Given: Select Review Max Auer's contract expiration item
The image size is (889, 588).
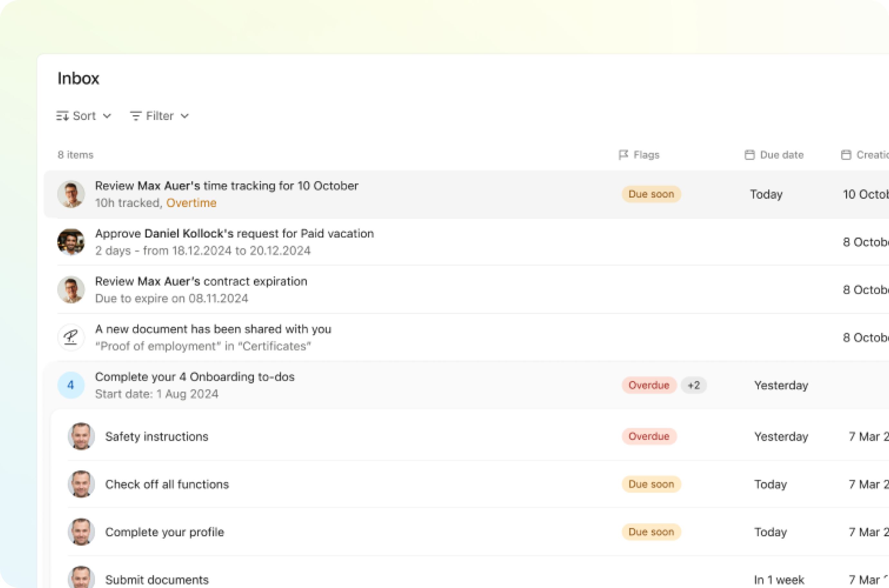Looking at the screenshot, I should (201, 281).
